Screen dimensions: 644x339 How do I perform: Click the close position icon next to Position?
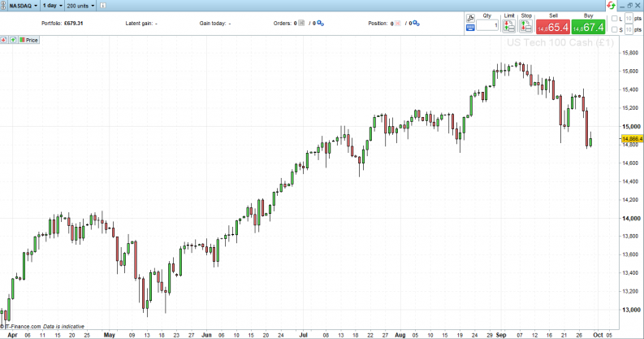397,24
